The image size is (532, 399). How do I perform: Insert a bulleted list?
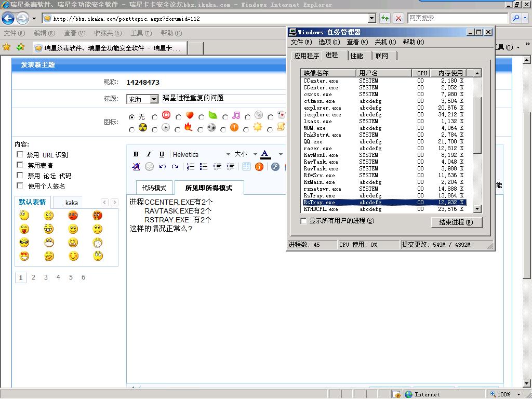click(204, 167)
